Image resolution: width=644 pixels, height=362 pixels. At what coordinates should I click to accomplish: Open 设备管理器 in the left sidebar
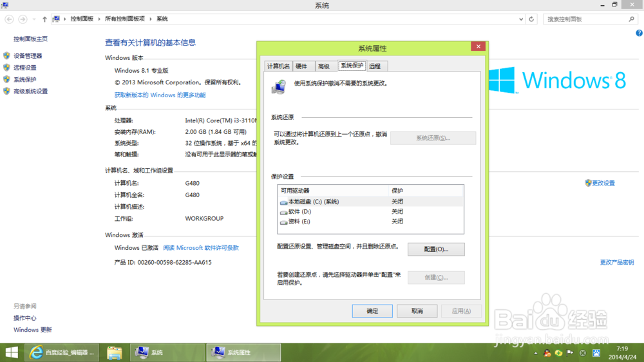(28, 56)
